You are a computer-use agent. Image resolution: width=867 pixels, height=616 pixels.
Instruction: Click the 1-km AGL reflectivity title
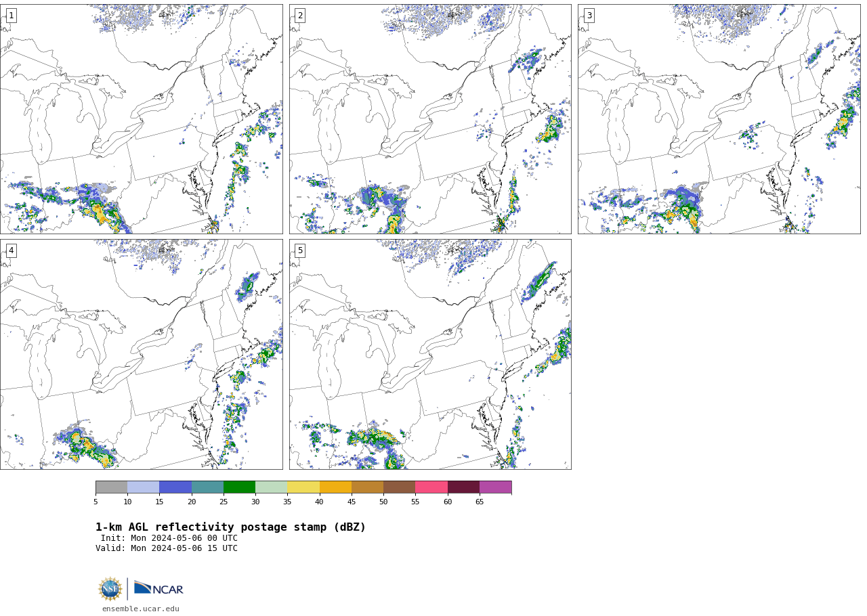point(230,527)
